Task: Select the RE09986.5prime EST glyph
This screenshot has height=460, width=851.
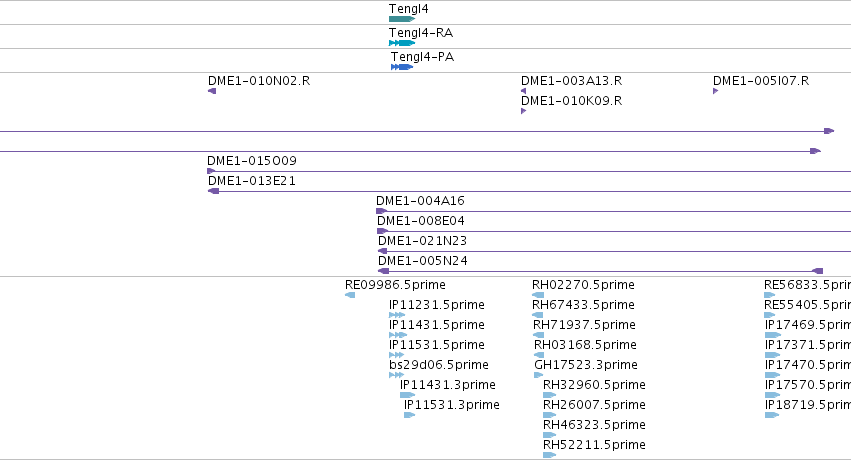Action: click(350, 295)
